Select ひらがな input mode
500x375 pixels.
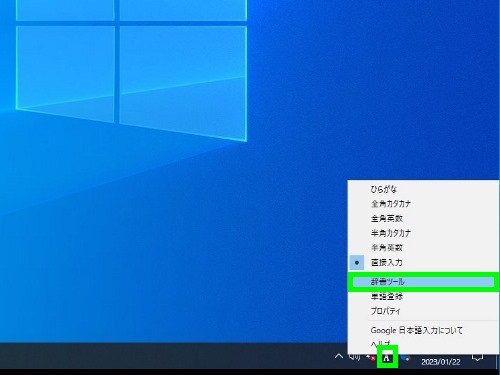click(x=423, y=189)
